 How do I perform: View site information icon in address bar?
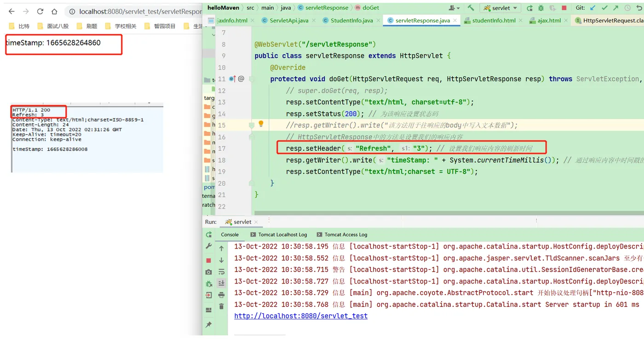pyautogui.click(x=73, y=11)
